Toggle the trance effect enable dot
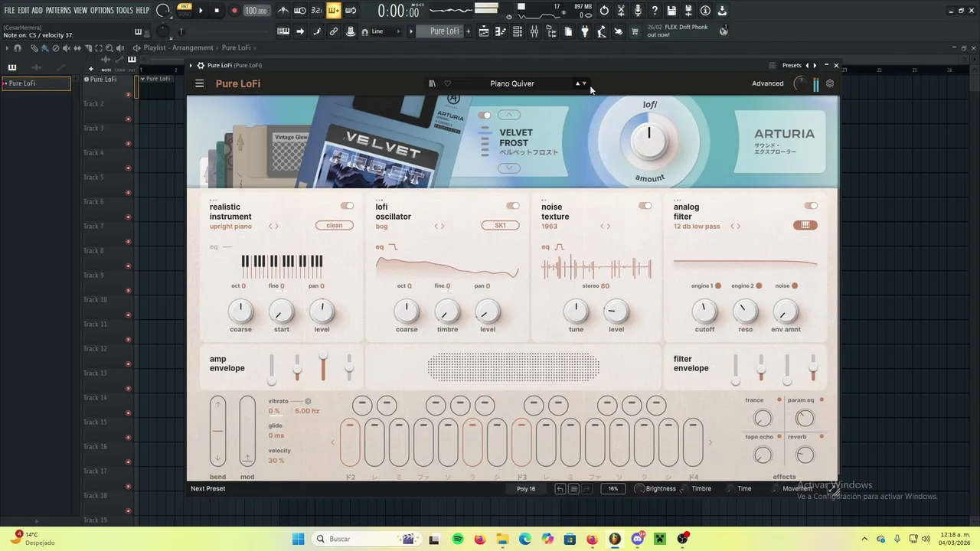Image resolution: width=980 pixels, height=551 pixels. click(x=779, y=400)
